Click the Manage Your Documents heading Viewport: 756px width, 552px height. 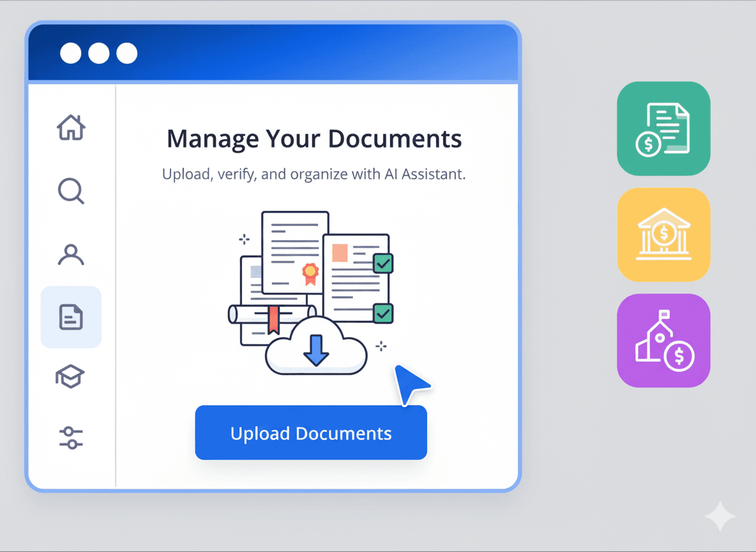coord(314,139)
